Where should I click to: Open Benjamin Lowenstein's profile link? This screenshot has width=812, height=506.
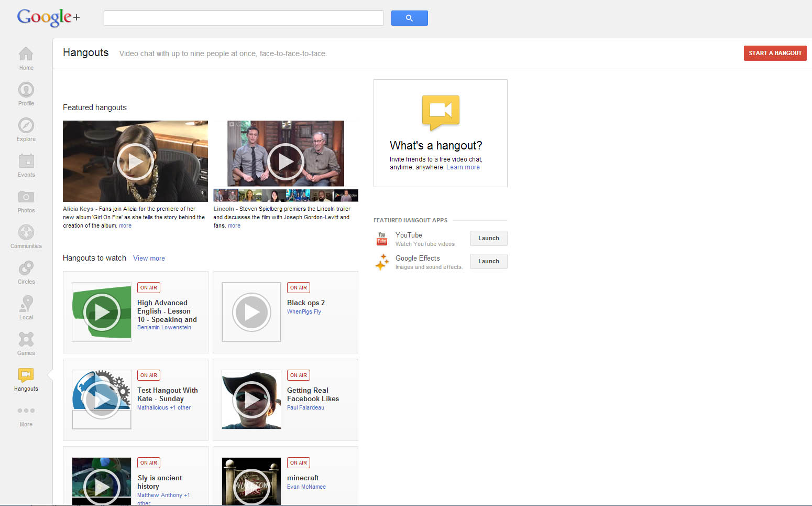[164, 327]
